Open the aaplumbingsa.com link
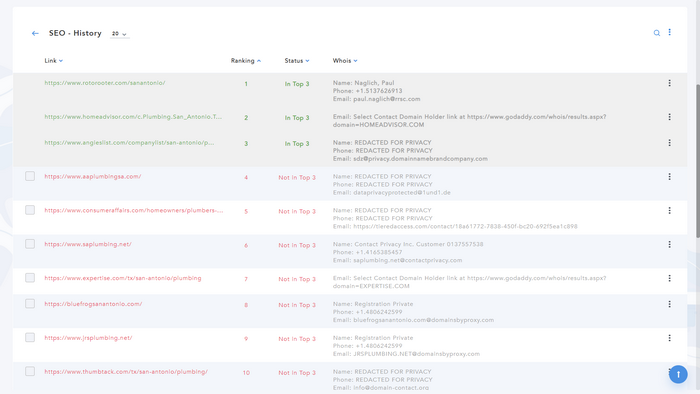The height and width of the screenshot is (394, 700). point(93,177)
